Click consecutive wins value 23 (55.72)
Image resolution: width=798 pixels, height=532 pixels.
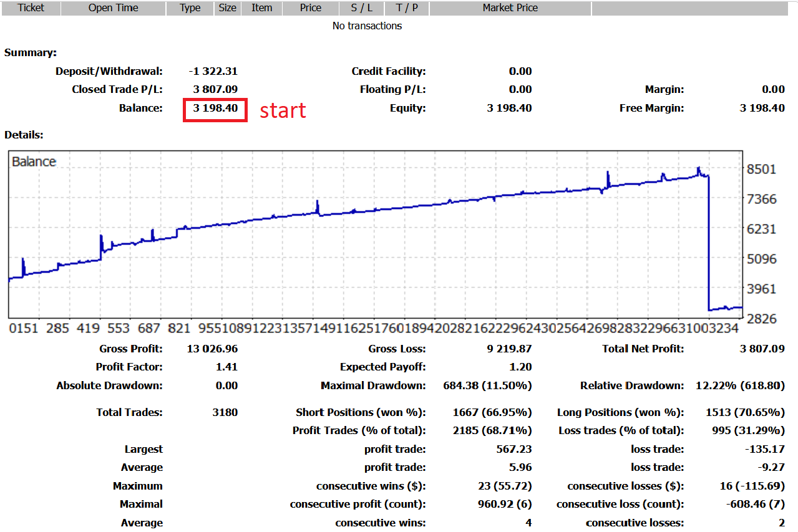(504, 486)
